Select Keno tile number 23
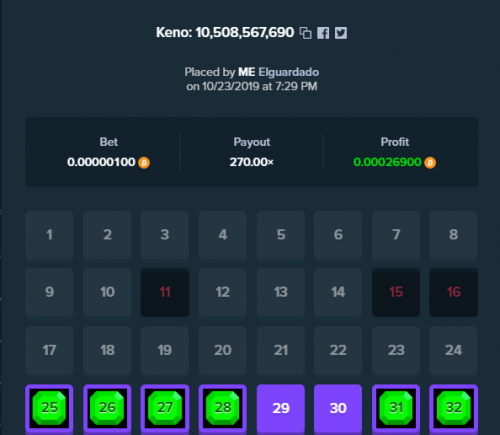 pyautogui.click(x=396, y=350)
